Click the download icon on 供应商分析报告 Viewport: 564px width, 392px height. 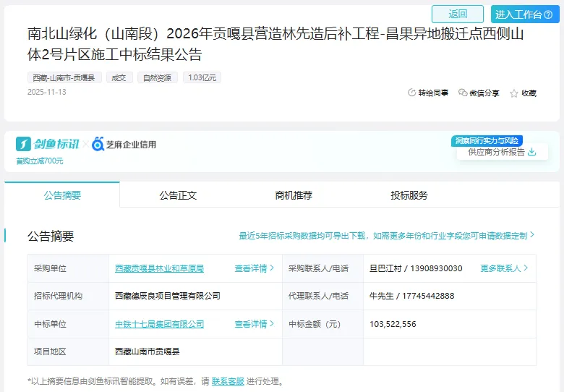point(532,152)
